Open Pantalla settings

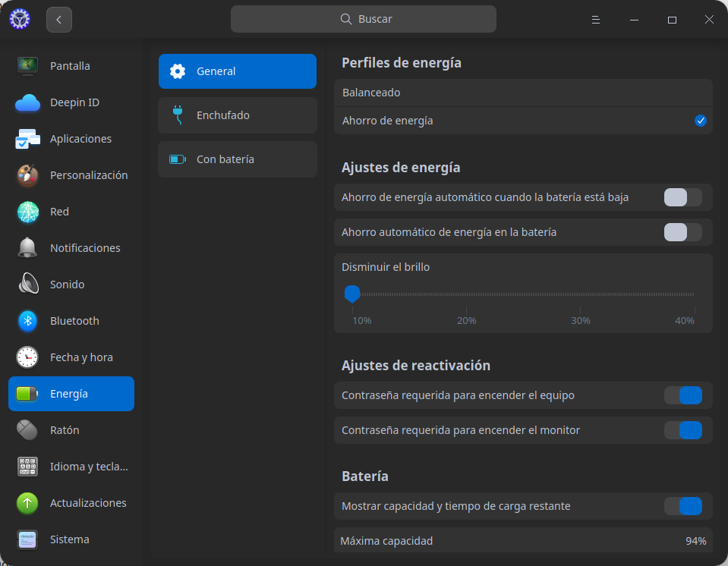pos(71,66)
